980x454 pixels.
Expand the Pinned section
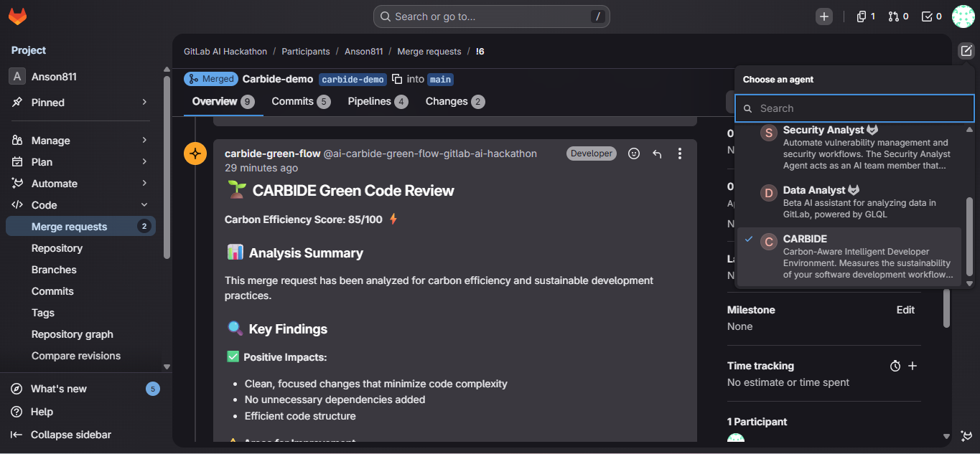point(144,103)
